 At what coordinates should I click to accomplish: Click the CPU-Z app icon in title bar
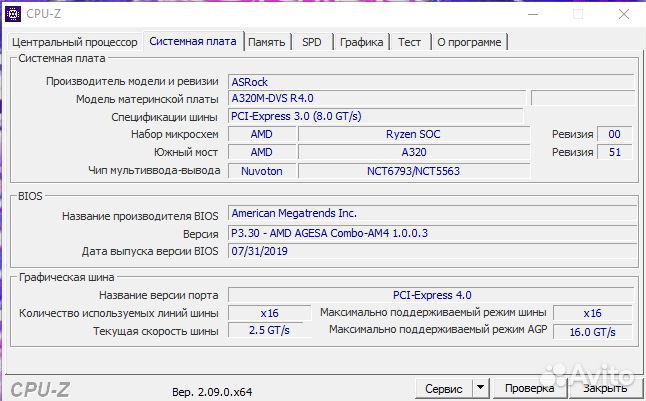[x=13, y=14]
